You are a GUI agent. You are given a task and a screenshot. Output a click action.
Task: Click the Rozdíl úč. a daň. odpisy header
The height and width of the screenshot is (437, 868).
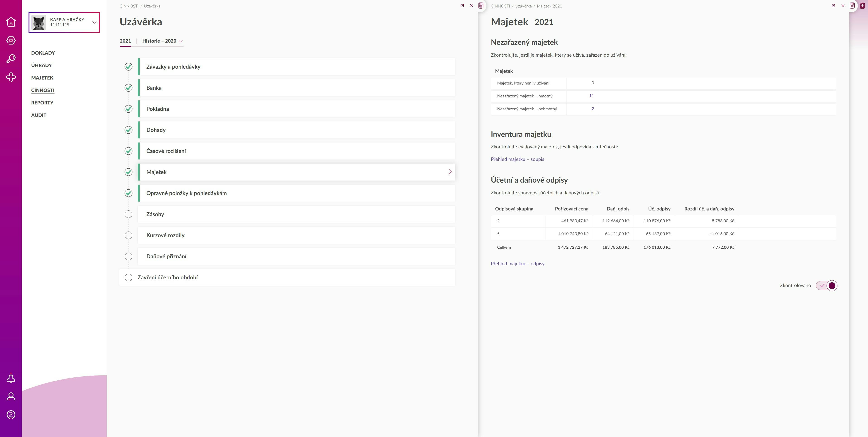[709, 209]
